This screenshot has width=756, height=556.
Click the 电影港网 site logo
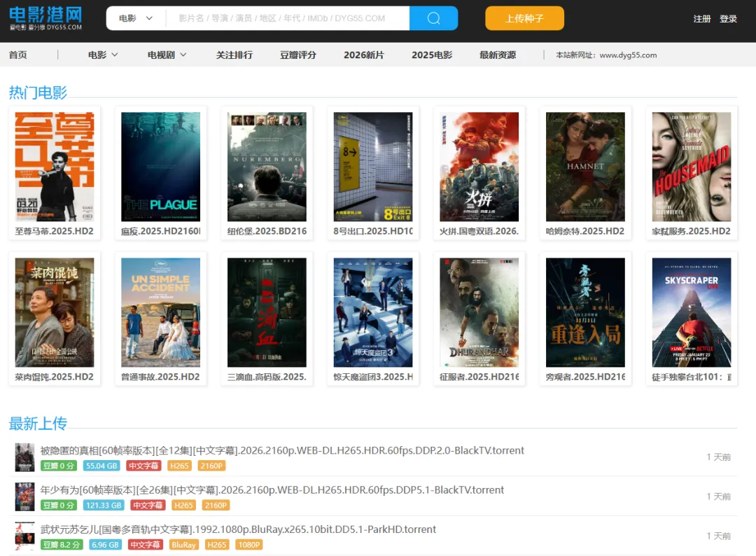[x=45, y=18]
